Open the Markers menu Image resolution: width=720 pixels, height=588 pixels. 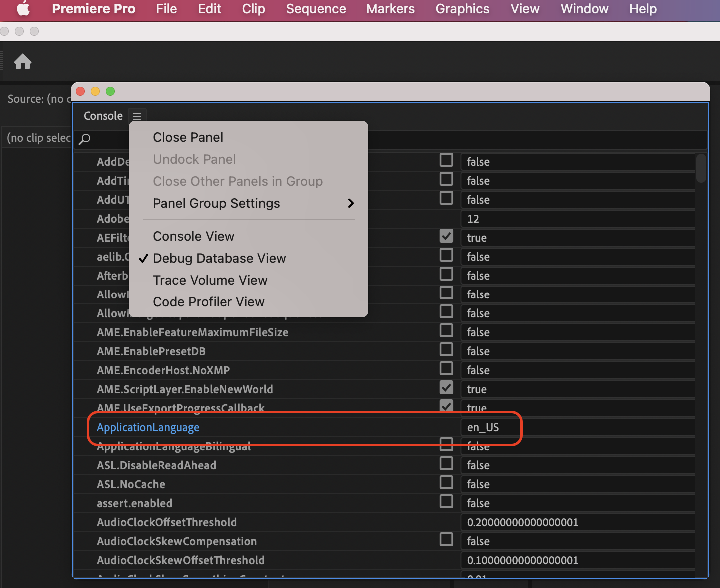(x=390, y=9)
